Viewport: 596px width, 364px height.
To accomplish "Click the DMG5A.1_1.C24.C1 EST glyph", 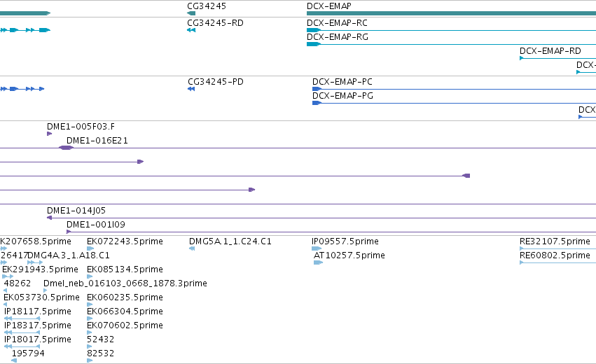I will click(x=192, y=248).
